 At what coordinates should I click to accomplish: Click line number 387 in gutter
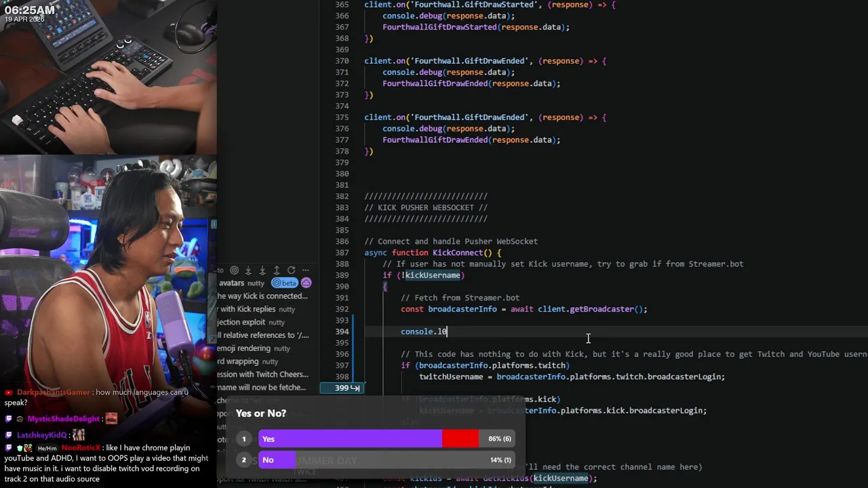click(x=342, y=253)
